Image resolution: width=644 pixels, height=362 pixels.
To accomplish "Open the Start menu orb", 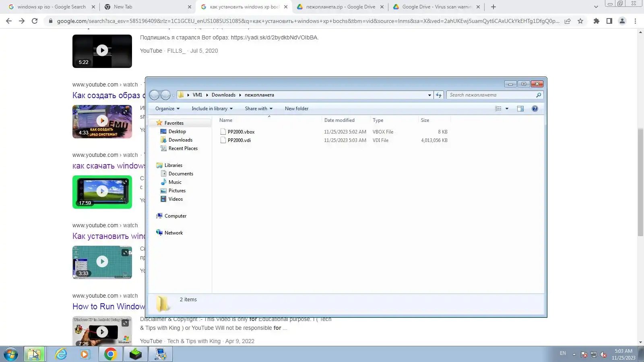I will point(11,354).
